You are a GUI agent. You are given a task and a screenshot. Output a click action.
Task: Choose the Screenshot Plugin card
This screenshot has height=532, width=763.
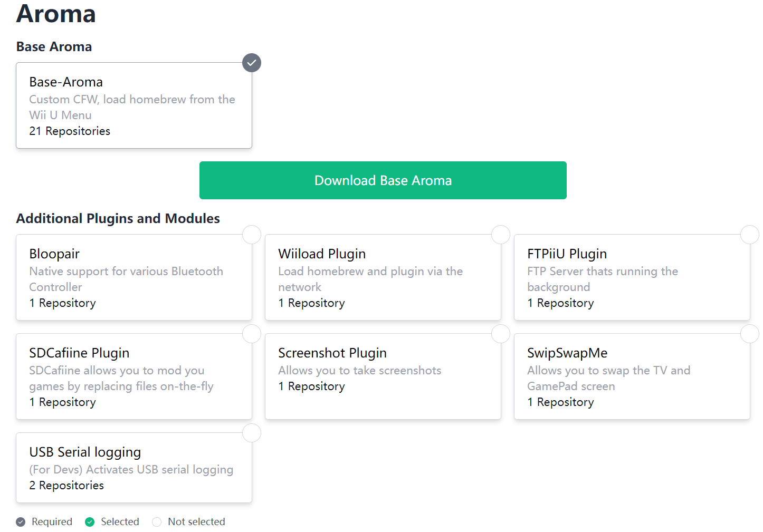tap(383, 377)
